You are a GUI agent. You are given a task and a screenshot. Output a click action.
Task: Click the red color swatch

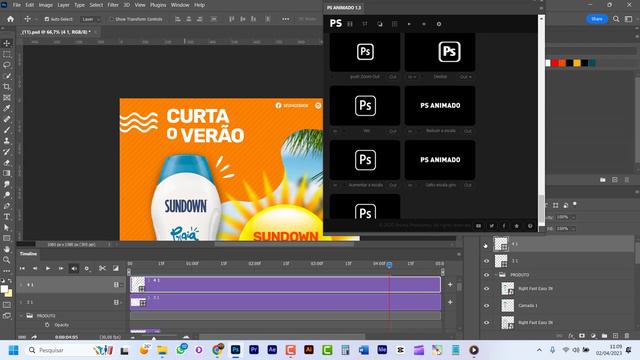(555, 63)
